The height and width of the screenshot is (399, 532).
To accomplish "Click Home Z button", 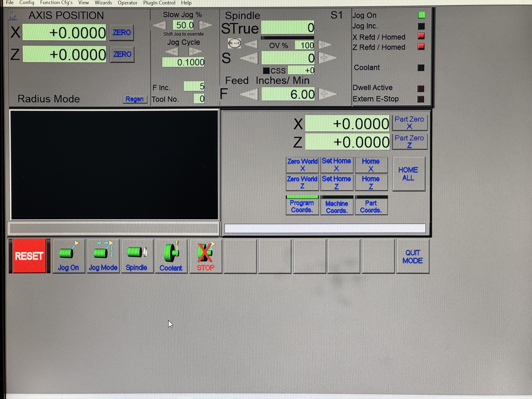I will 371,182.
